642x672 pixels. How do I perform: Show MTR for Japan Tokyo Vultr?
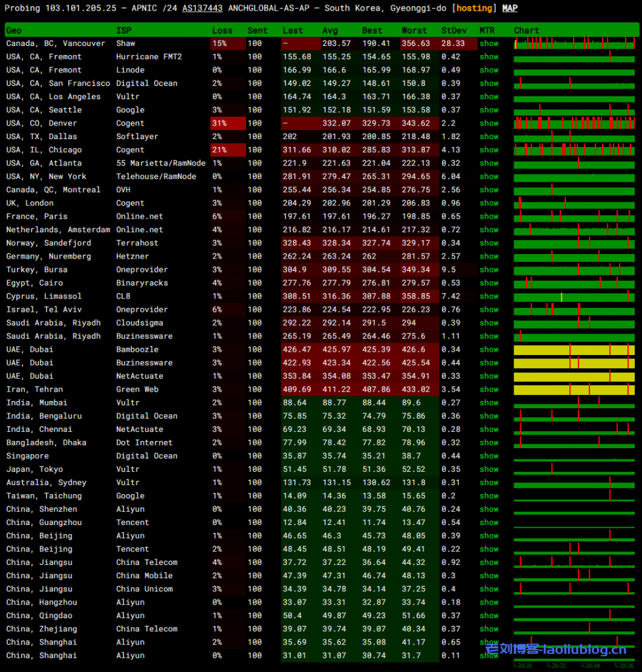coord(489,469)
